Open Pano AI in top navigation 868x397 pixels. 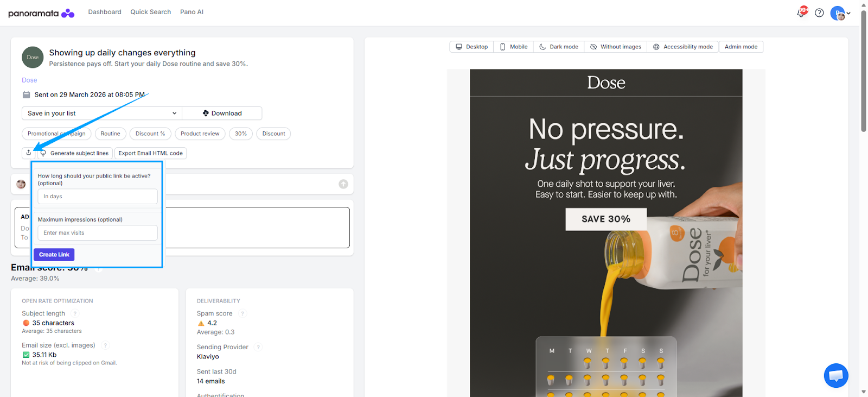(192, 12)
